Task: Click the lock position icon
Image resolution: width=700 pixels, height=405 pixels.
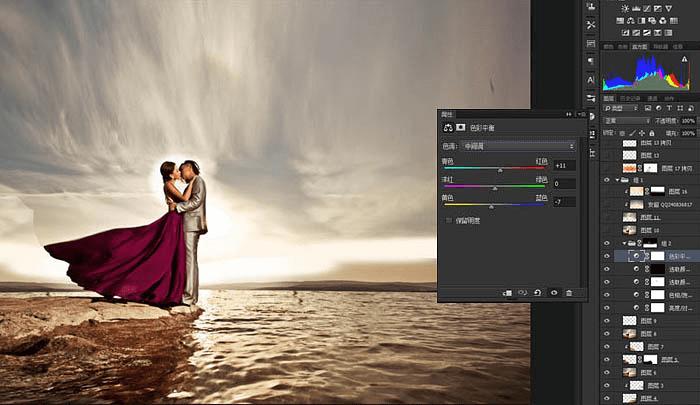Action: [x=642, y=133]
